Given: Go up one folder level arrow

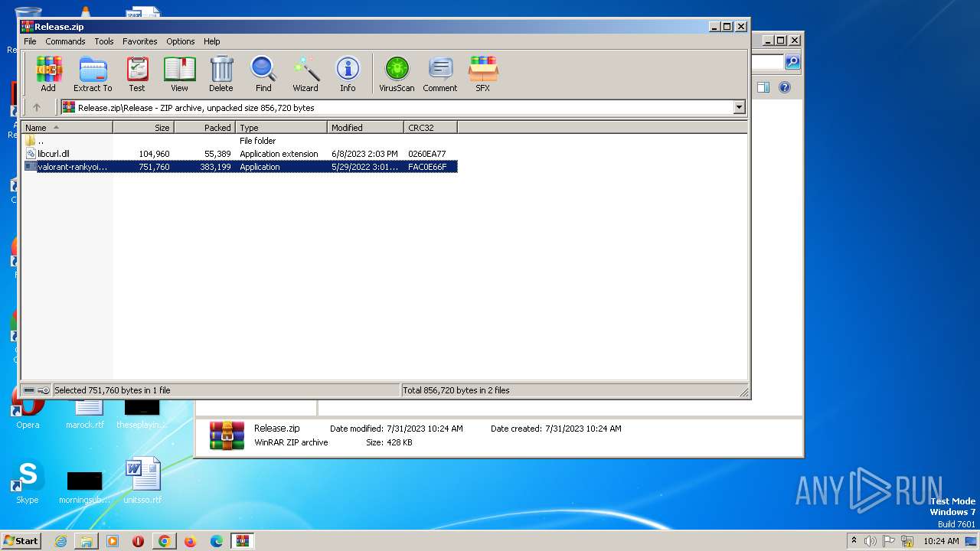Looking at the screenshot, I should tap(36, 107).
